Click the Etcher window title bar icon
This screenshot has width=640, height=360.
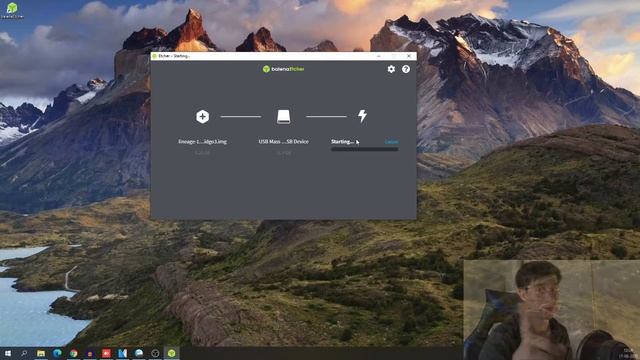click(x=155, y=56)
